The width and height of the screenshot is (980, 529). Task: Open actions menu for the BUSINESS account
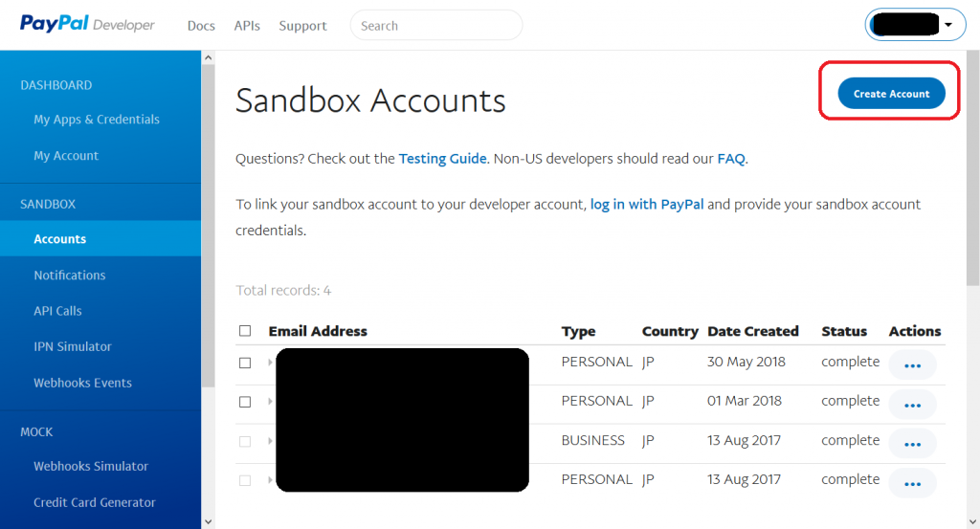(912, 443)
